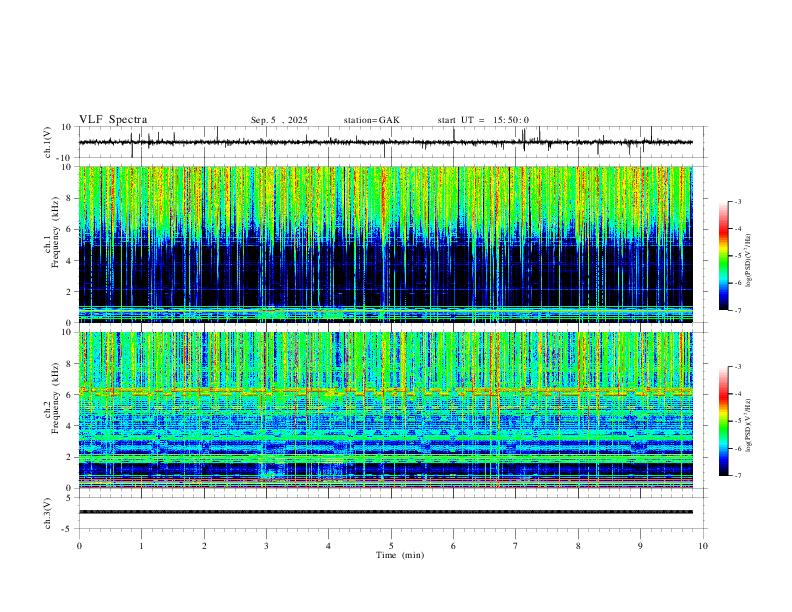Click the "start UT = 15:50:0" label
Viewport: 792px width, 612px height.
point(483,120)
